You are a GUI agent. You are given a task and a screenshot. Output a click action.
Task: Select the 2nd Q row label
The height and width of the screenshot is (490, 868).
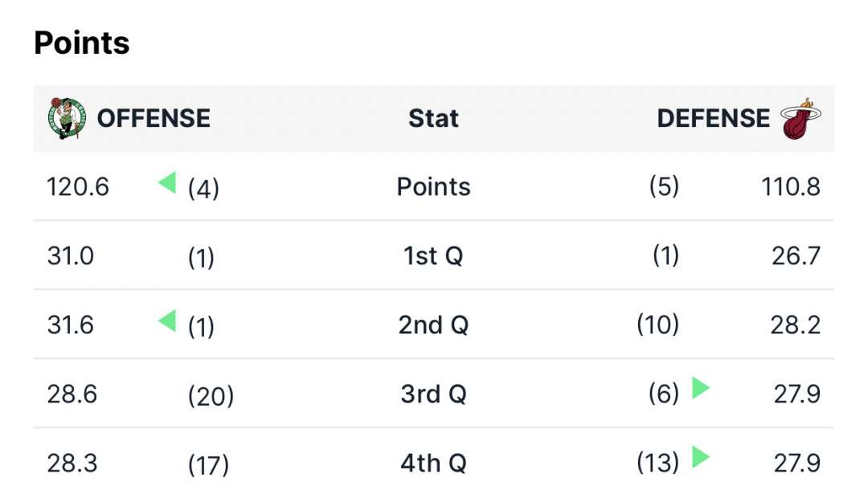pyautogui.click(x=433, y=325)
